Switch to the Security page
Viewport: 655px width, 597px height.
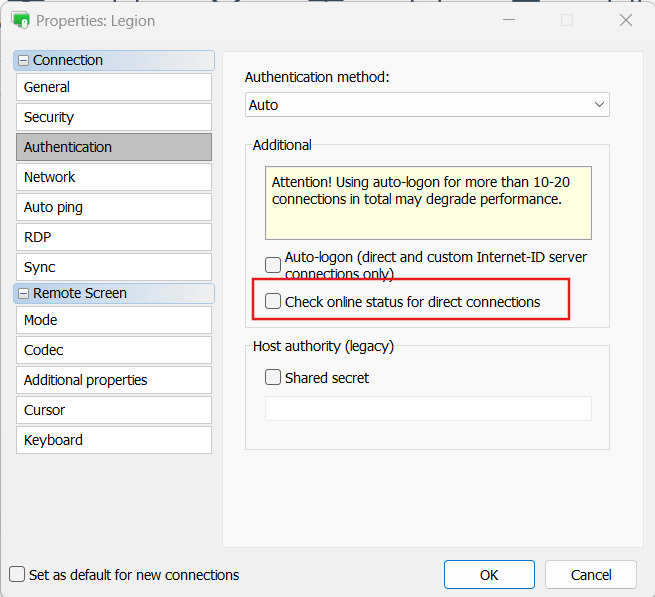113,117
